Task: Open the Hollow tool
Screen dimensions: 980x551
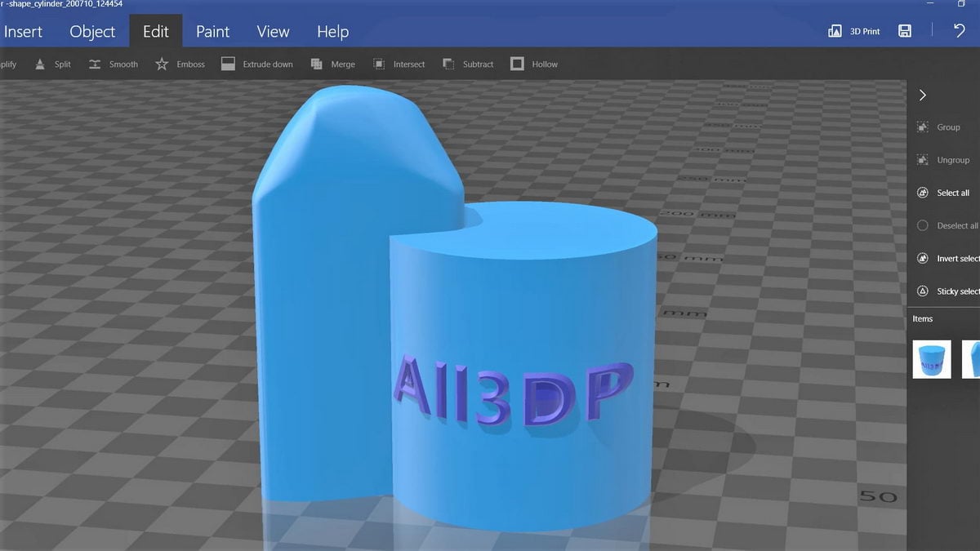Action: [x=533, y=64]
